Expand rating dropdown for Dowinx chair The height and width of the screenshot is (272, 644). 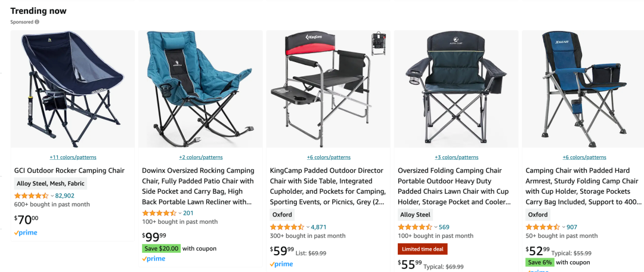click(179, 213)
